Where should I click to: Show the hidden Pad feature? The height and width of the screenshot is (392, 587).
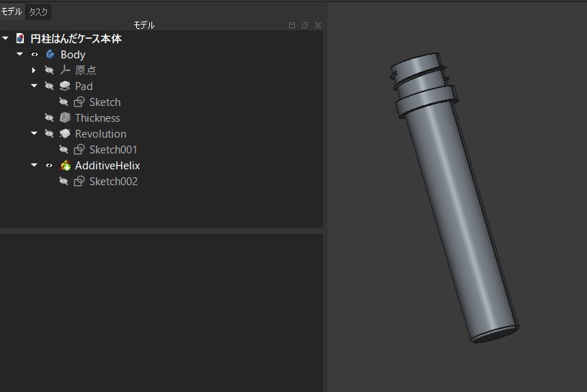(49, 86)
